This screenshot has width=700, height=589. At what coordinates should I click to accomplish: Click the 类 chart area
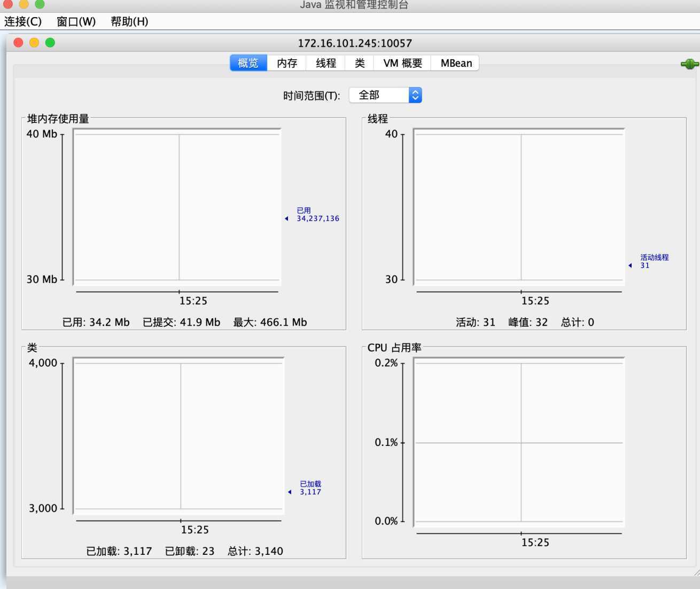tap(178, 436)
